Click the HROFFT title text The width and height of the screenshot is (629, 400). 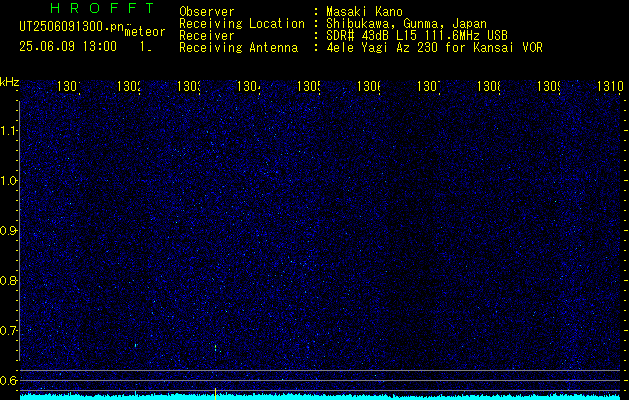pyautogui.click(x=103, y=8)
